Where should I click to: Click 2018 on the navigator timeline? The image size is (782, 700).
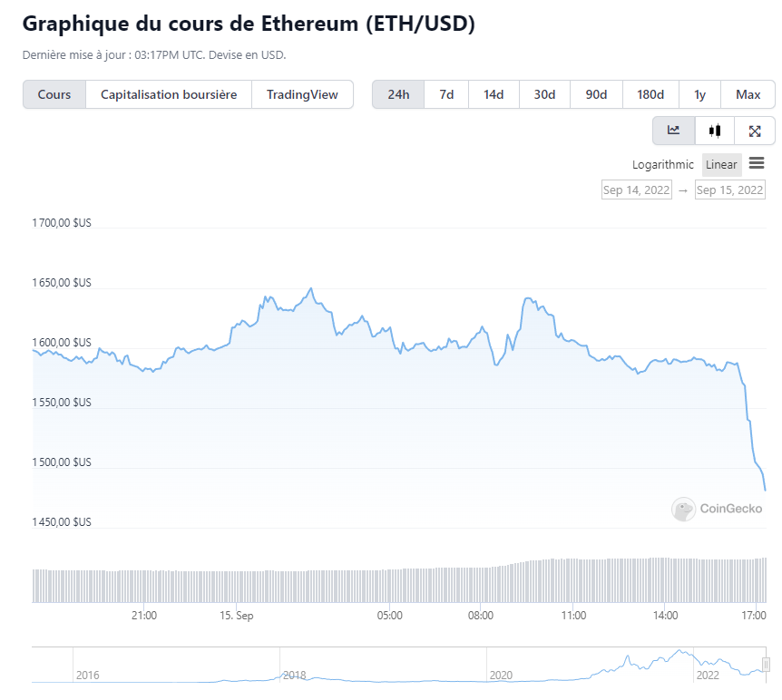pos(294,675)
